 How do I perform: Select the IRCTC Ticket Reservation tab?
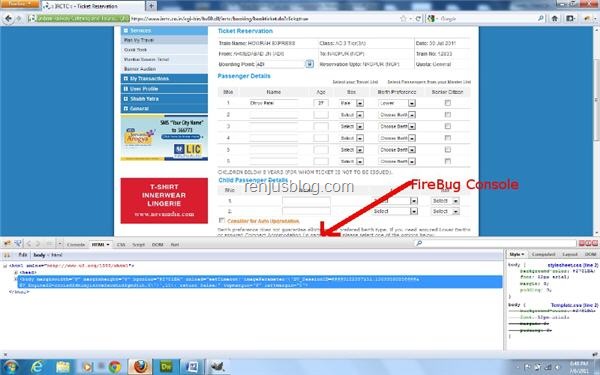(93, 6)
